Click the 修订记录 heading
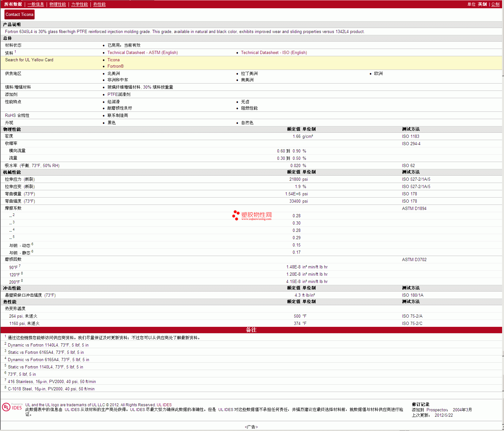Screen dimensions: 504x431 [x=421, y=405]
